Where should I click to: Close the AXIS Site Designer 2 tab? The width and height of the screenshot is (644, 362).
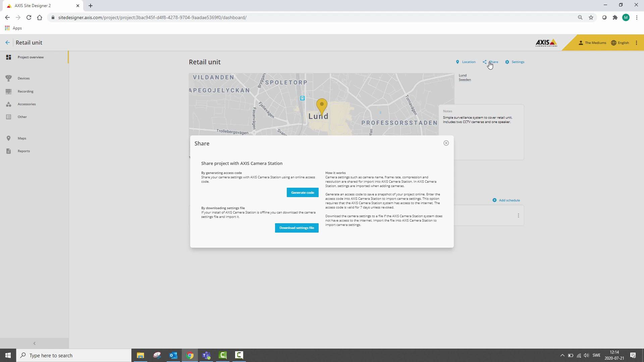pos(78,6)
